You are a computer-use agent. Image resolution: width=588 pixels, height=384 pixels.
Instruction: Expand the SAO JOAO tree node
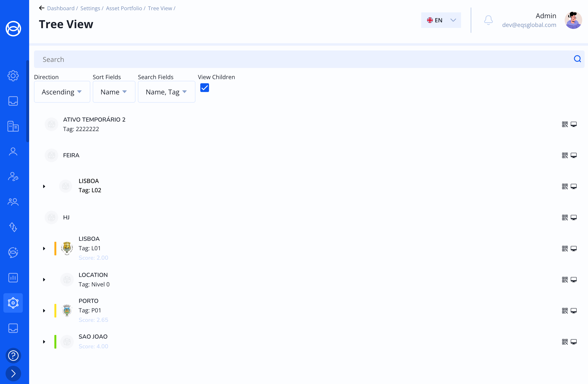(44, 342)
